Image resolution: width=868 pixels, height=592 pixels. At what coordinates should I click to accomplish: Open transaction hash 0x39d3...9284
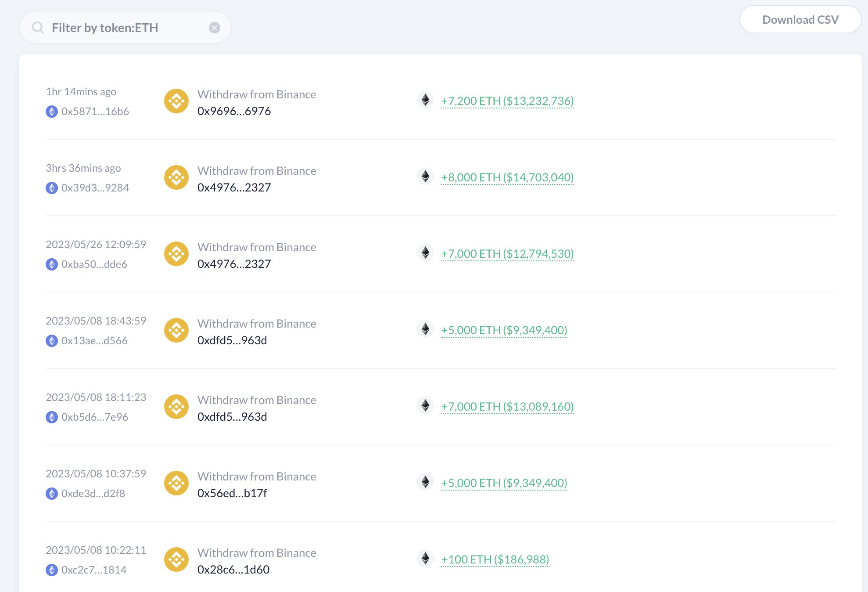[95, 188]
